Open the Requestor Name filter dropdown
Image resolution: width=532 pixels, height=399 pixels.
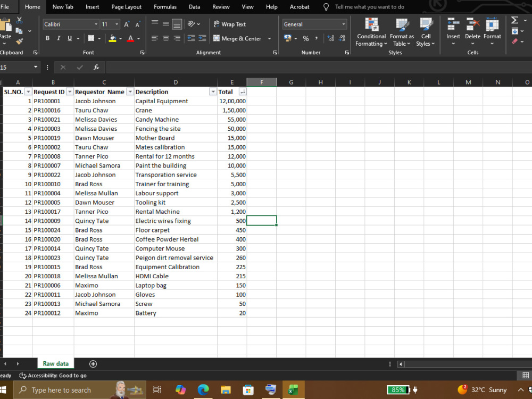(x=130, y=92)
